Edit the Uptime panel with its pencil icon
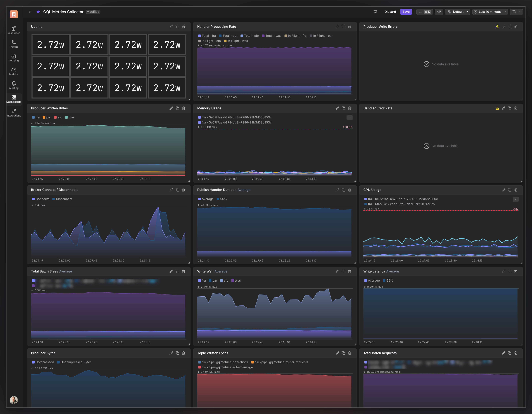 171,27
